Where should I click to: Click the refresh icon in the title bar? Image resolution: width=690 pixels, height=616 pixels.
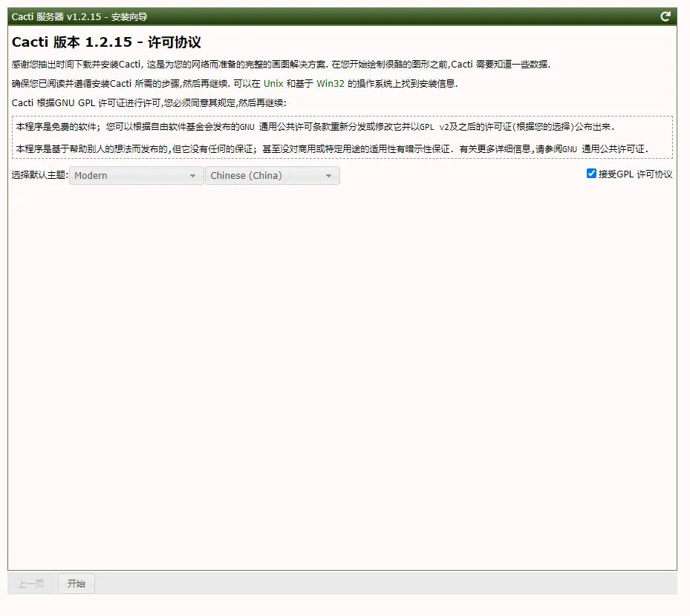tap(665, 17)
